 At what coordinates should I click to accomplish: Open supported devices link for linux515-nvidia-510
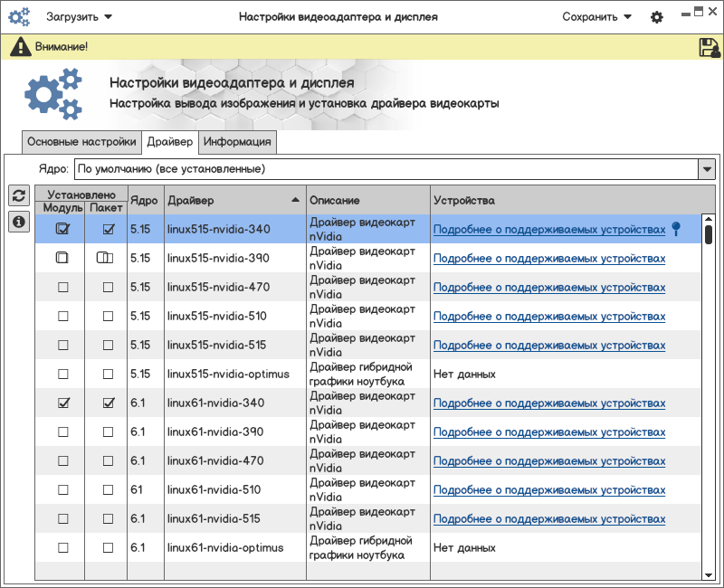click(548, 317)
